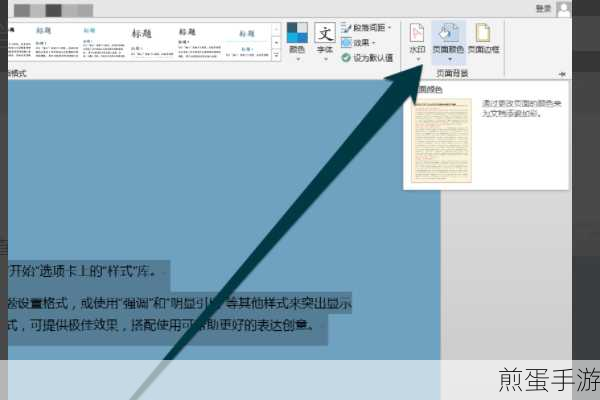
Task: Select the teal 标题 style set thumbnail
Action: click(x=103, y=42)
